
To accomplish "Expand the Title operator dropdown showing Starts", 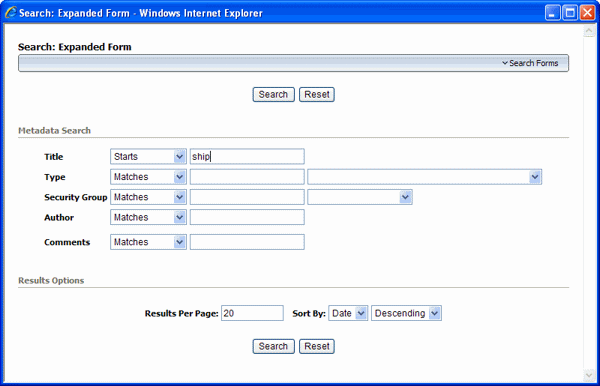I will click(x=148, y=156).
